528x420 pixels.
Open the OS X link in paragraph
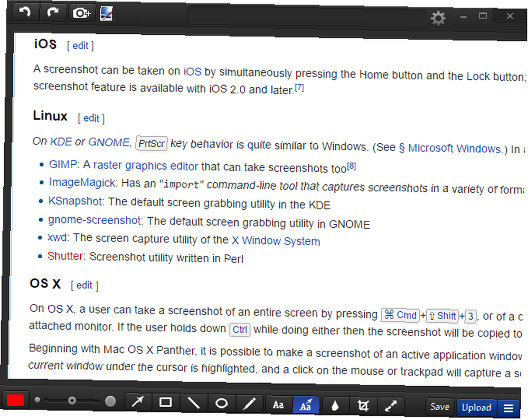(60, 309)
